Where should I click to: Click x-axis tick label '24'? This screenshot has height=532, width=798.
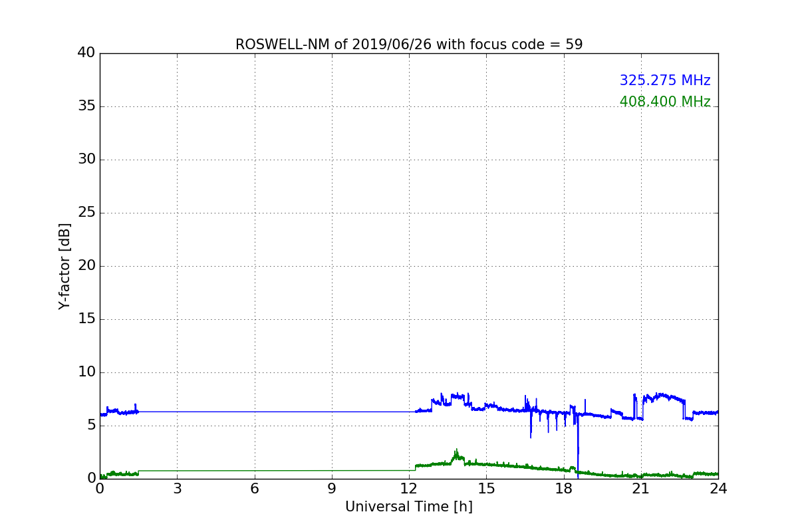tap(718, 488)
